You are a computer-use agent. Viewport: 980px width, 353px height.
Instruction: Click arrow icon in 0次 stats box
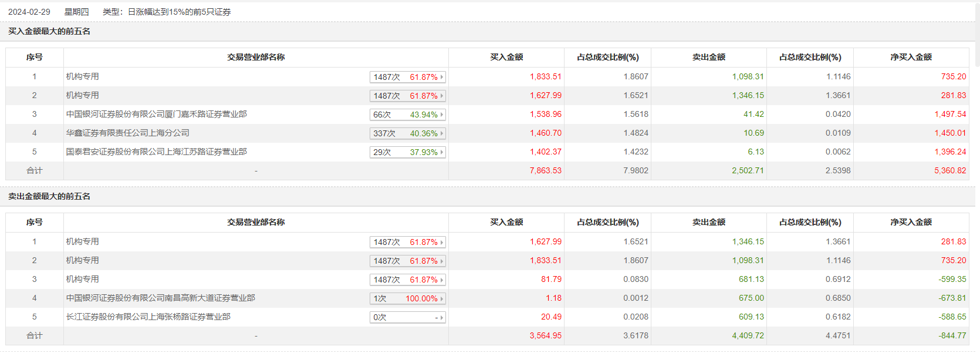click(x=442, y=317)
